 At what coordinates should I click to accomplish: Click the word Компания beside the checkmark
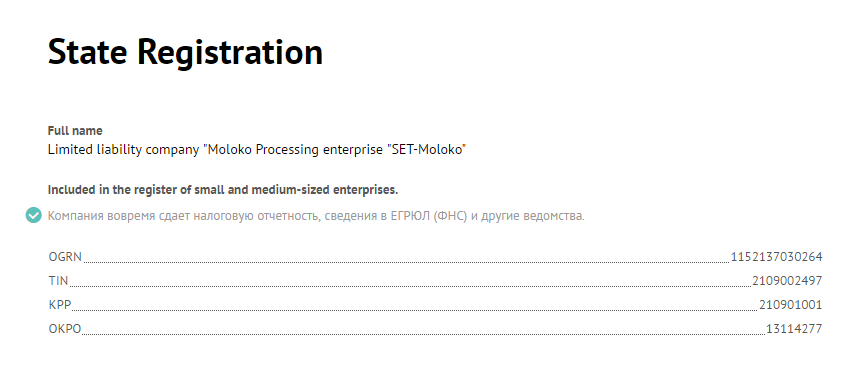(74, 216)
